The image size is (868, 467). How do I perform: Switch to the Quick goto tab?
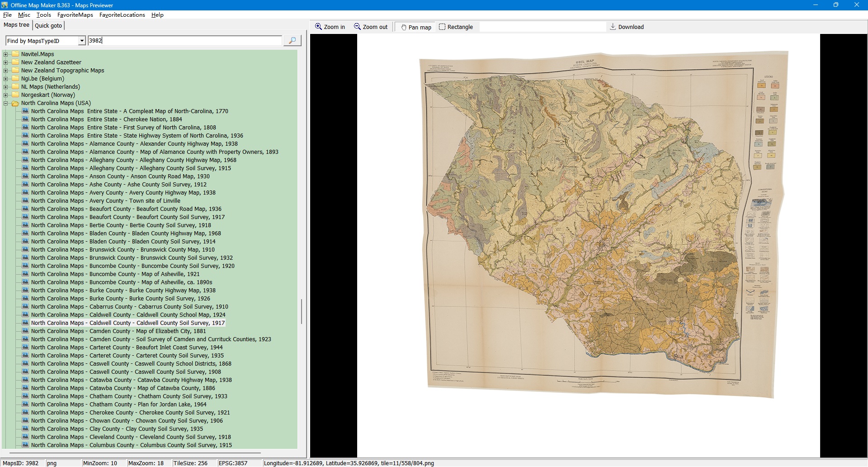pyautogui.click(x=48, y=26)
